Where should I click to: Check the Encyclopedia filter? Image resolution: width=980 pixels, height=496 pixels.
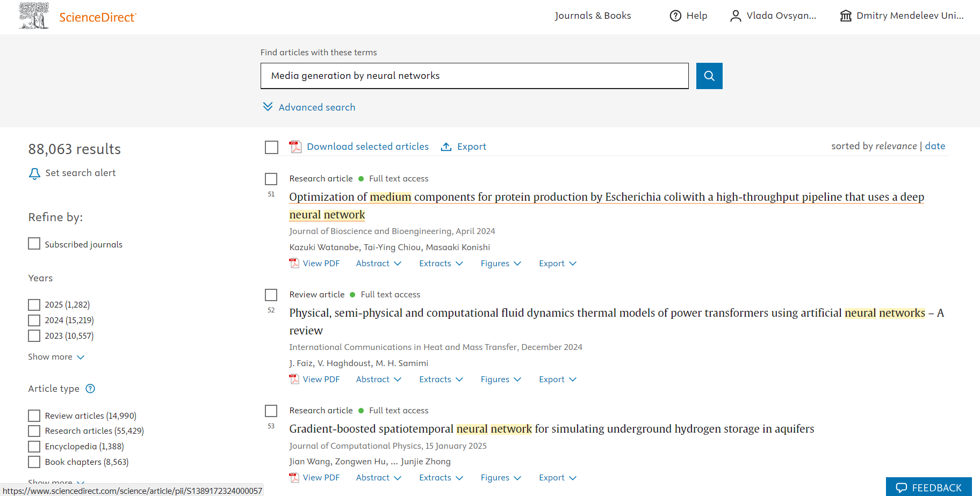point(34,447)
